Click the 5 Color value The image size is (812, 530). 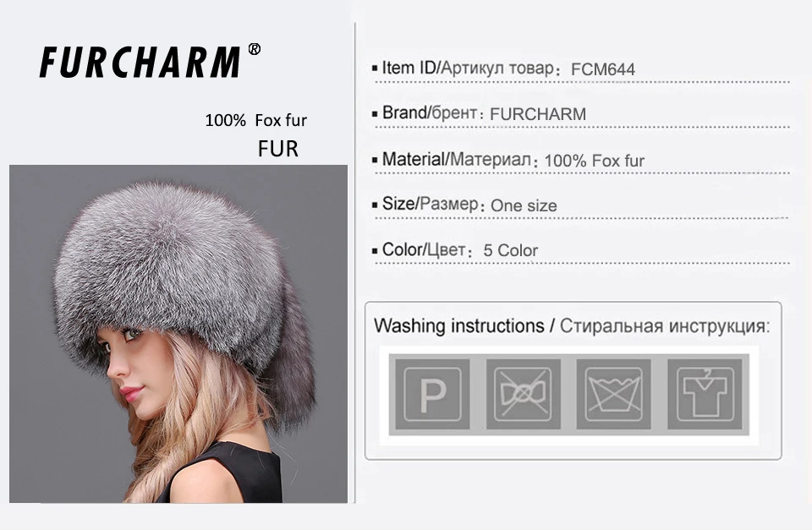(510, 250)
